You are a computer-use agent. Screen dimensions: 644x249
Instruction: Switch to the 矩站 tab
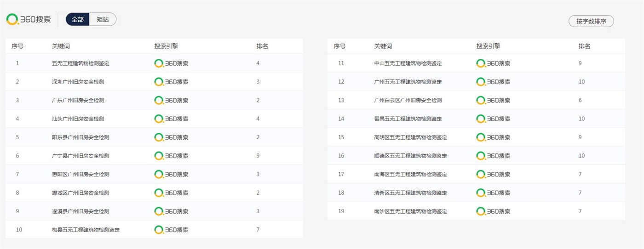(x=103, y=19)
